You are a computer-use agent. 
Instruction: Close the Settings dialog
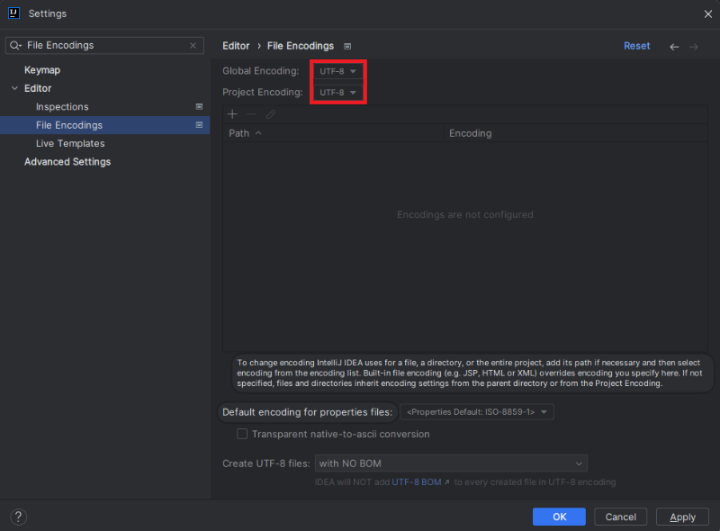click(x=708, y=14)
